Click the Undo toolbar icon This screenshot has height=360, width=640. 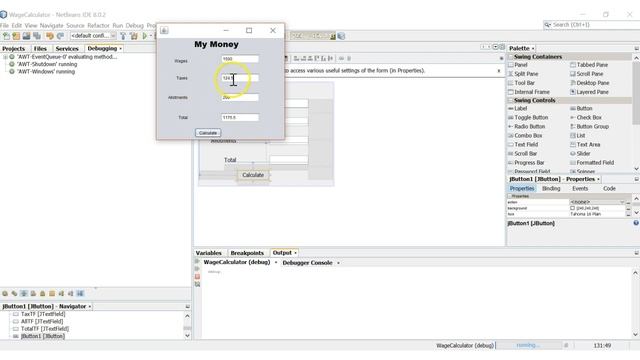(x=50, y=36)
